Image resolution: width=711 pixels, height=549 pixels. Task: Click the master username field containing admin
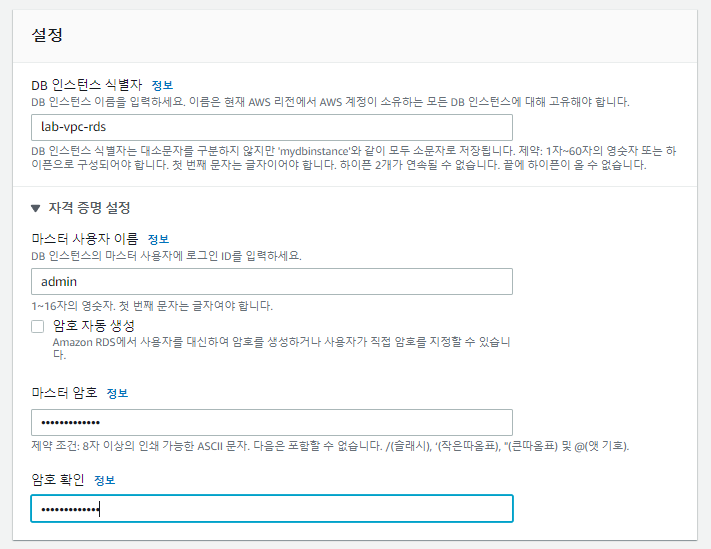point(272,282)
